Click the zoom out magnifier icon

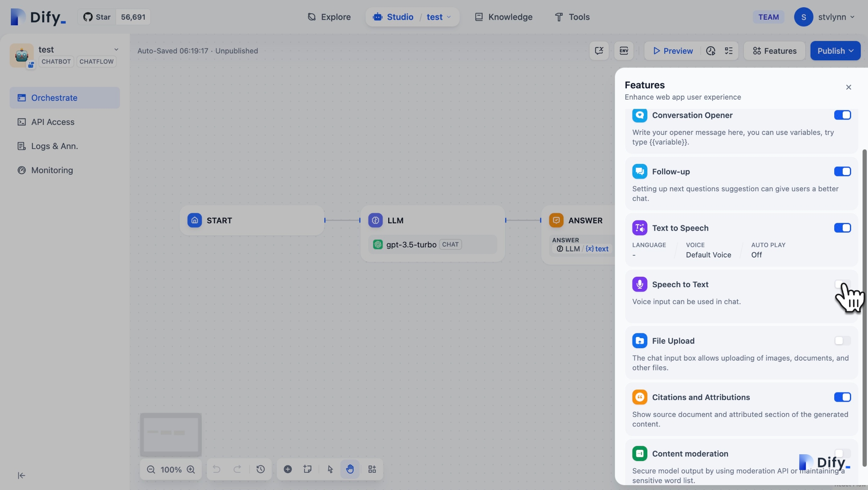[151, 469]
